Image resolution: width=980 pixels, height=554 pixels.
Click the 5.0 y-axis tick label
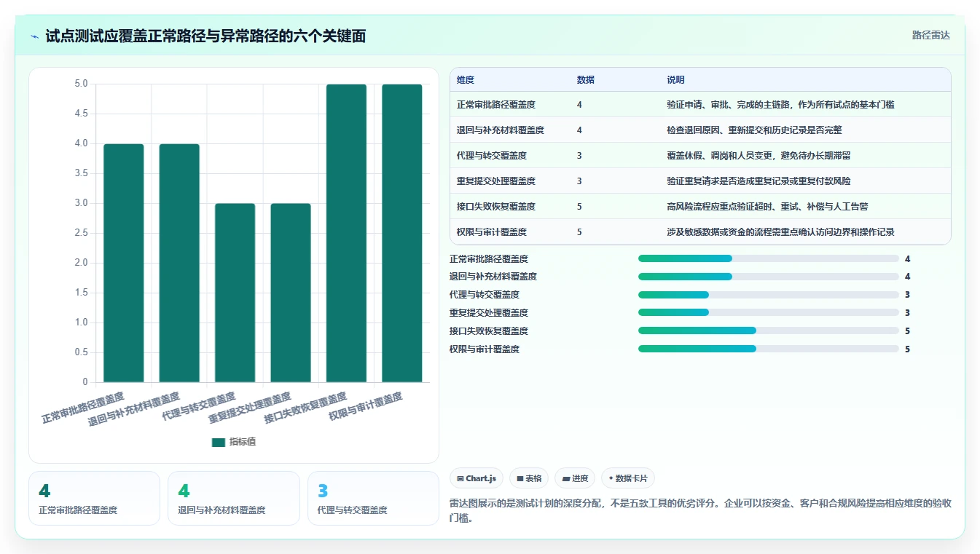pos(81,84)
